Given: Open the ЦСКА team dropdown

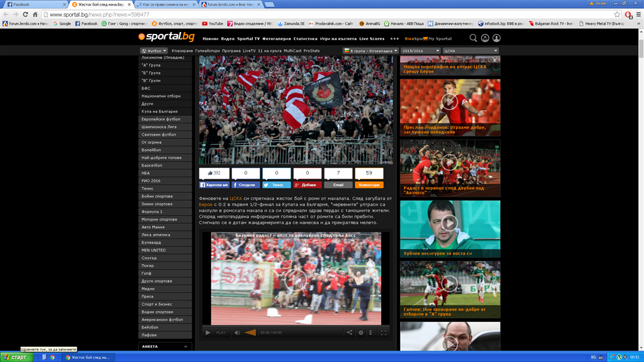Looking at the screenshot, I should pyautogui.click(x=470, y=51).
